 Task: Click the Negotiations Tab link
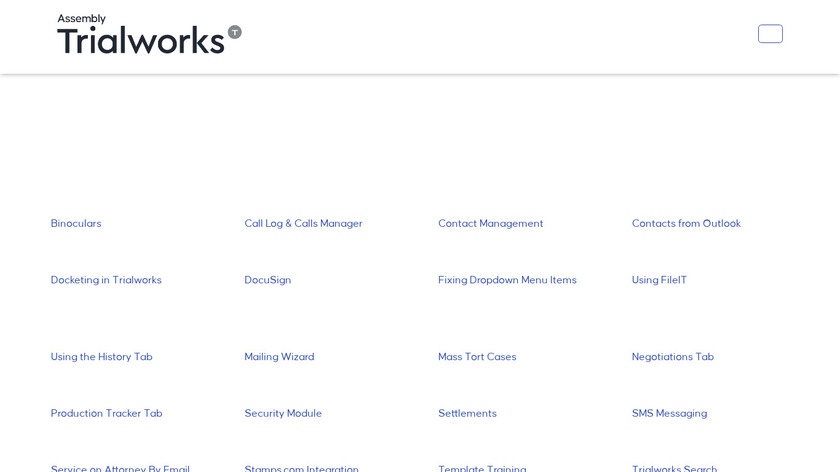672,357
